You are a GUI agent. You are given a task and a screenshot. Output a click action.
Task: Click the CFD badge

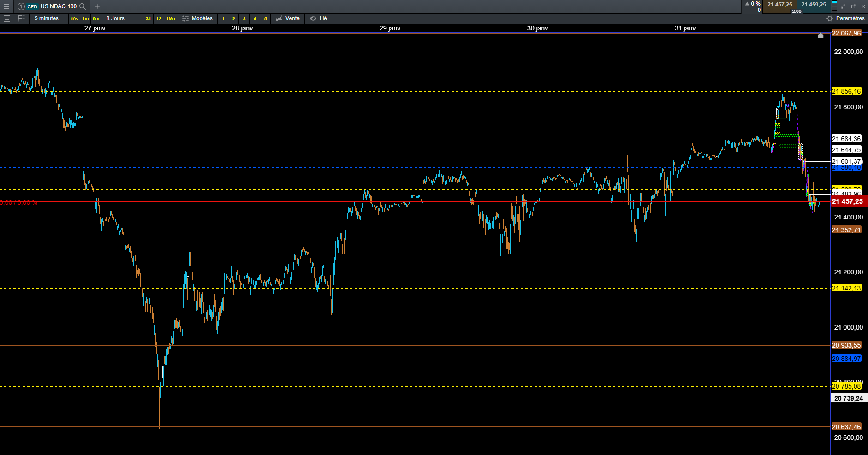(x=32, y=6)
